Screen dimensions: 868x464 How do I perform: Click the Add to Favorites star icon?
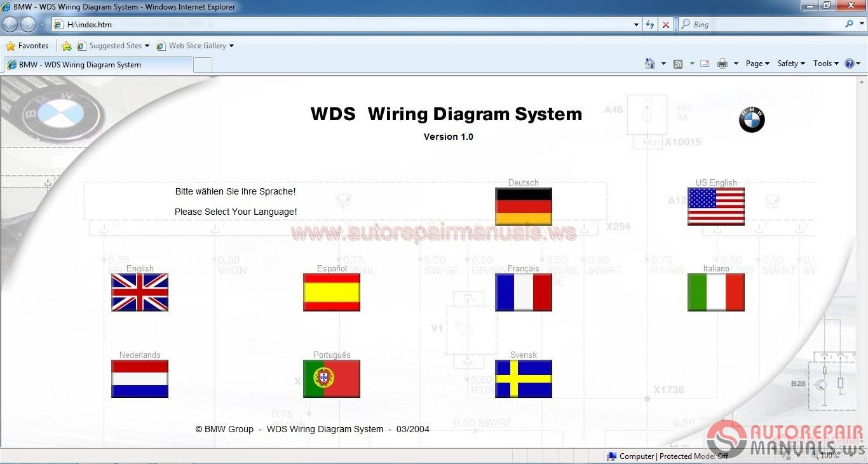point(67,46)
